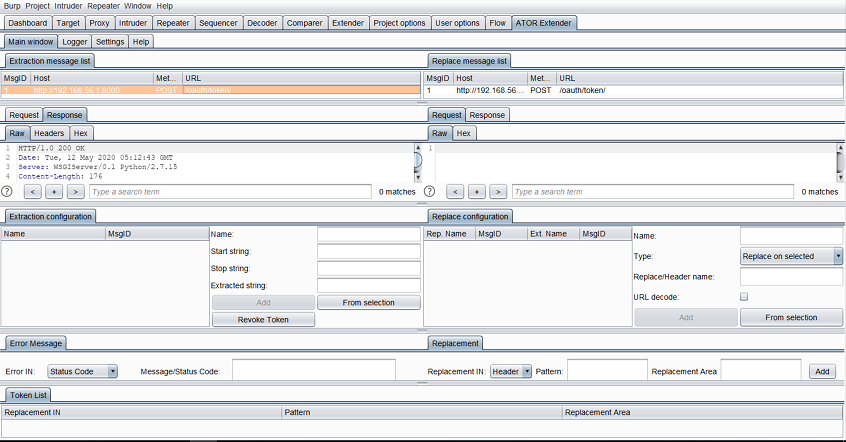Click the next match button in the replace search bar
Viewport: 846px width, 442px height.
[498, 191]
